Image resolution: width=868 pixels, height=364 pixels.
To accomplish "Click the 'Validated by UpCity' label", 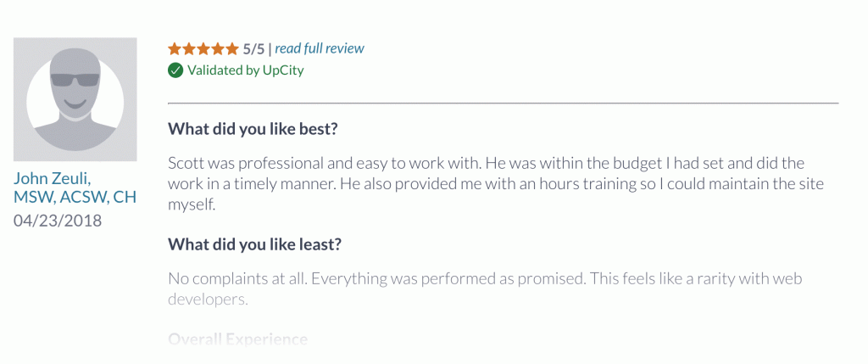I will [x=245, y=70].
